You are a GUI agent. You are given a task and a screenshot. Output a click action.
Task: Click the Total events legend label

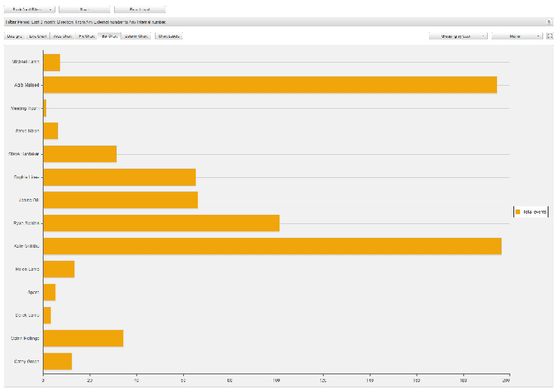click(534, 211)
